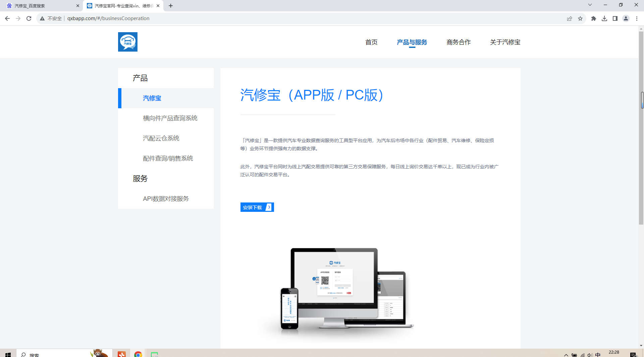The width and height of the screenshot is (644, 357).
Task: Open the Chrome three-dot menu
Action: (x=637, y=18)
